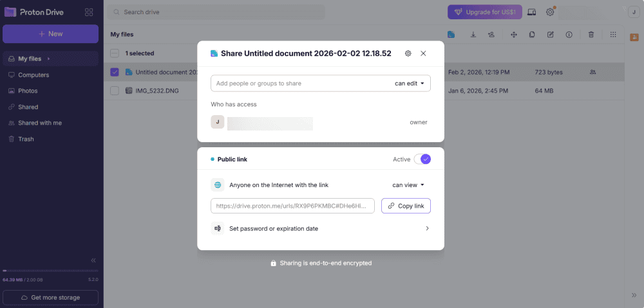Turn off the Public link Active toggle

coord(422,159)
